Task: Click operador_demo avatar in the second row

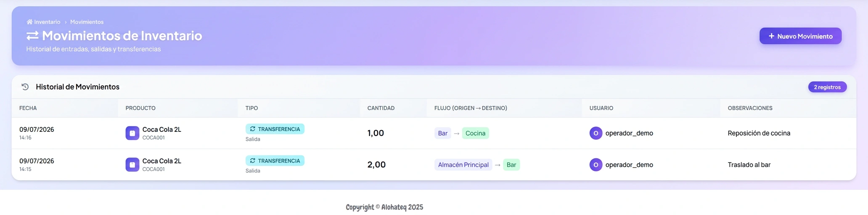Action: point(596,165)
